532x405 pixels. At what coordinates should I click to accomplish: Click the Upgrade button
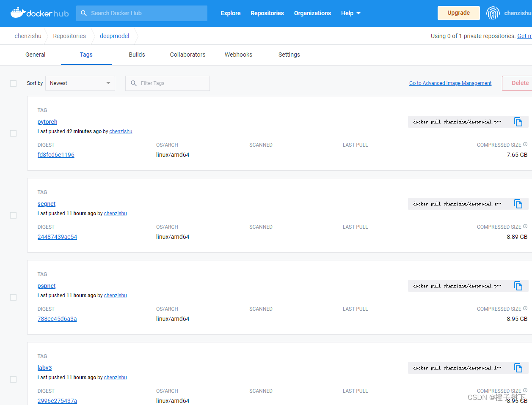pos(458,13)
